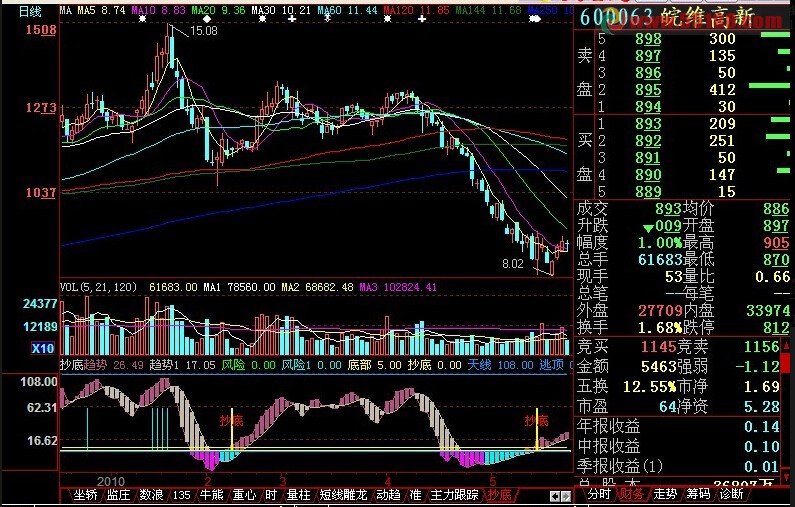Click the info marker below MA60 label

pyautogui.click(x=328, y=18)
